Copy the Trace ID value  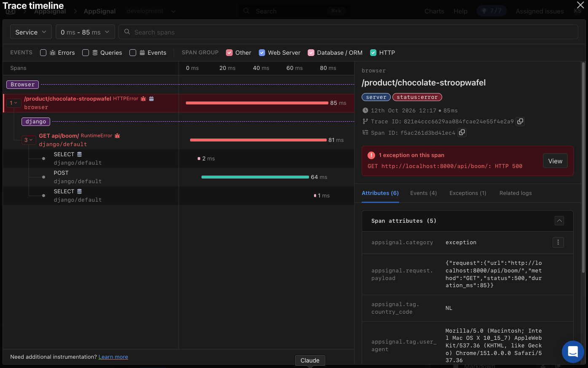pos(521,121)
